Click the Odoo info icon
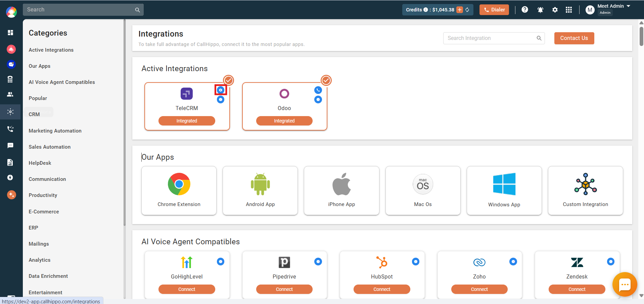This screenshot has width=644, height=304. coord(318,100)
